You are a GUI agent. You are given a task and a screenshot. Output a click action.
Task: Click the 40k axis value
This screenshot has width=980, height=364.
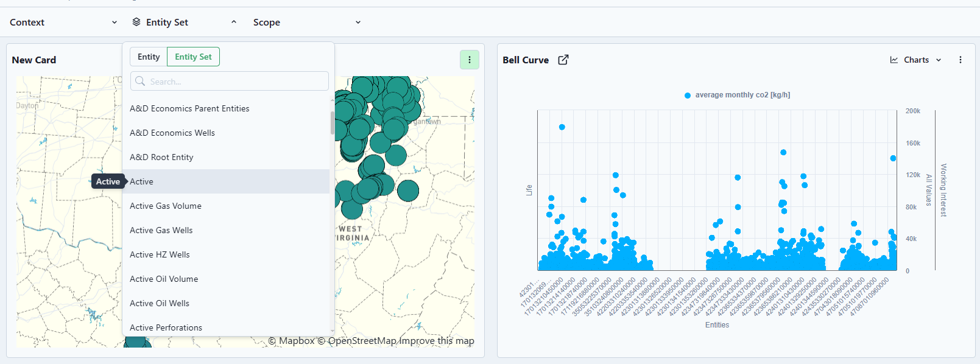pos(911,239)
